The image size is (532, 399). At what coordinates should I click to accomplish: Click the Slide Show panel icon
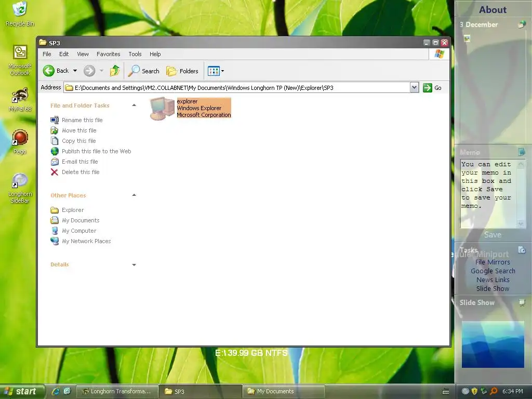click(x=522, y=302)
